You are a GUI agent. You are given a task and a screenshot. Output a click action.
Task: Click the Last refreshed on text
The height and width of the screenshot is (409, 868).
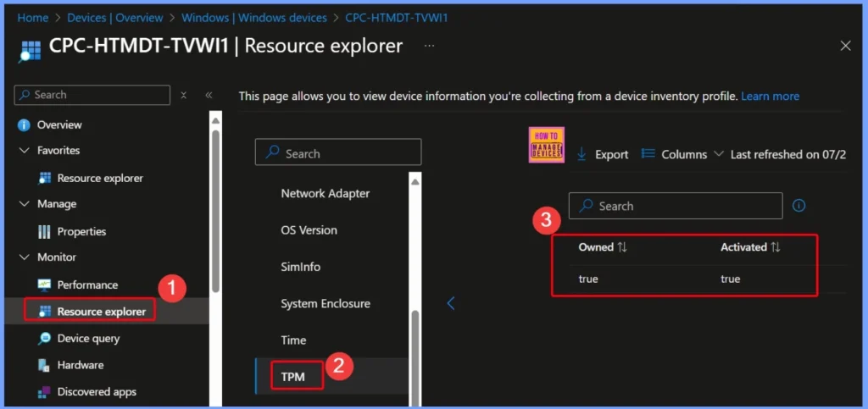click(787, 154)
